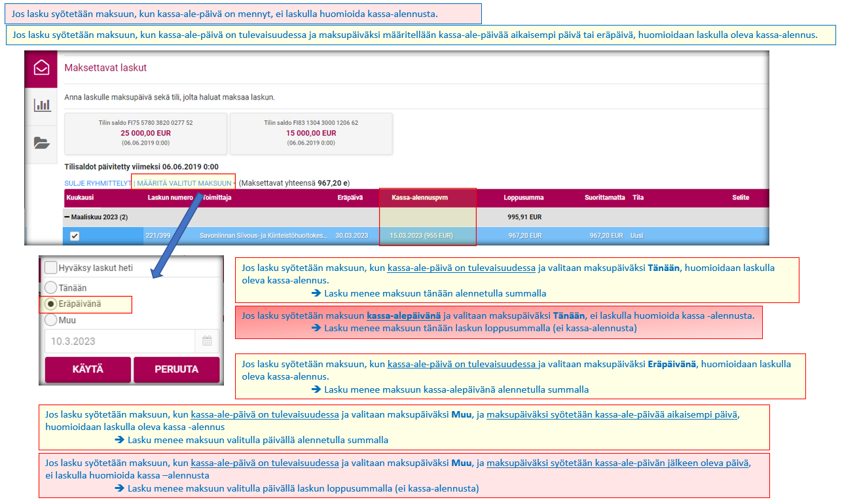The image size is (844, 504).
Task: Open the folder archive icon in sidebar
Action: tap(42, 143)
